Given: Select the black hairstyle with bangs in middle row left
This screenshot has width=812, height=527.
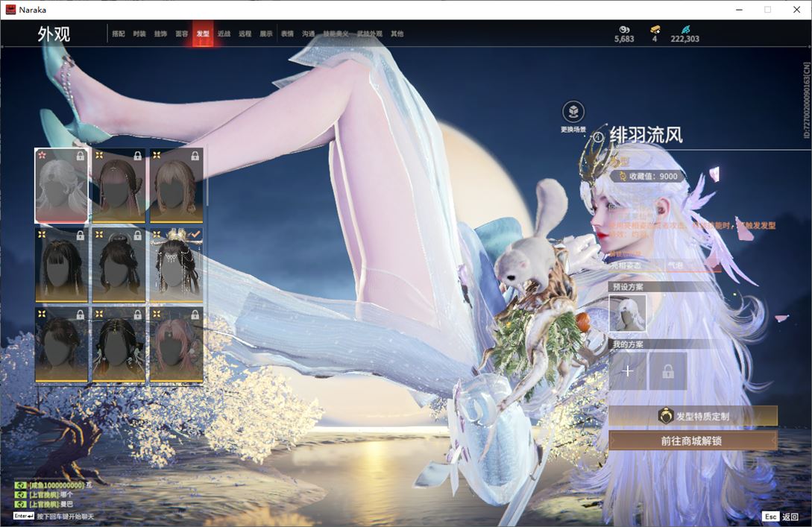Looking at the screenshot, I should tap(61, 265).
